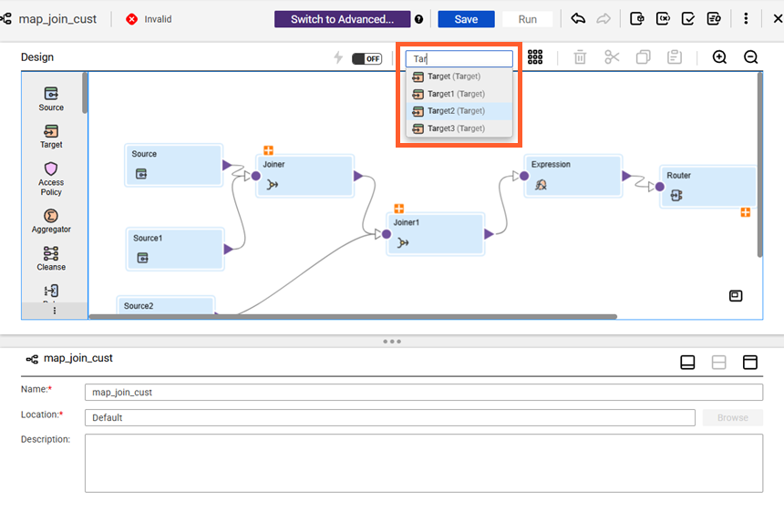The width and height of the screenshot is (784, 532).
Task: Pick the Access Policy transformation icon
Action: coord(51,169)
